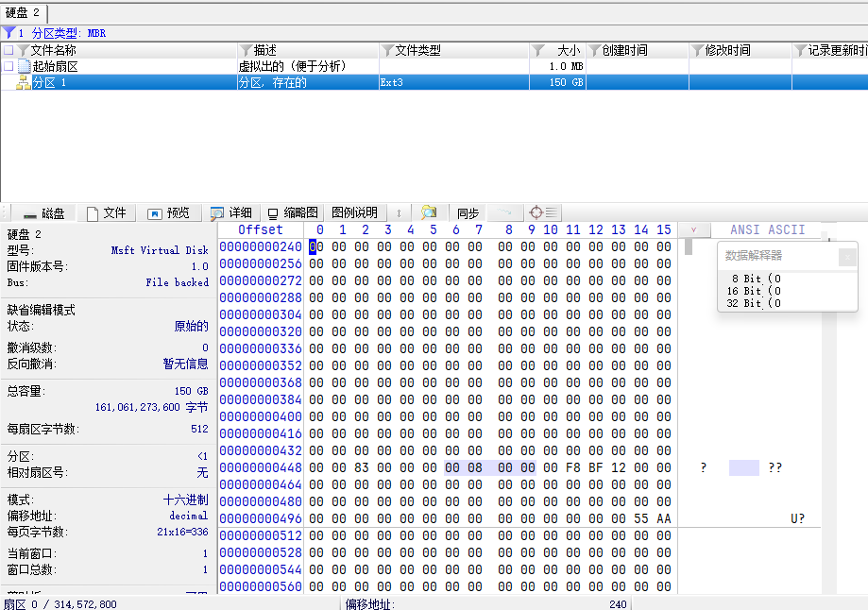
Task: Click the 同步 (Sync) button
Action: (468, 213)
